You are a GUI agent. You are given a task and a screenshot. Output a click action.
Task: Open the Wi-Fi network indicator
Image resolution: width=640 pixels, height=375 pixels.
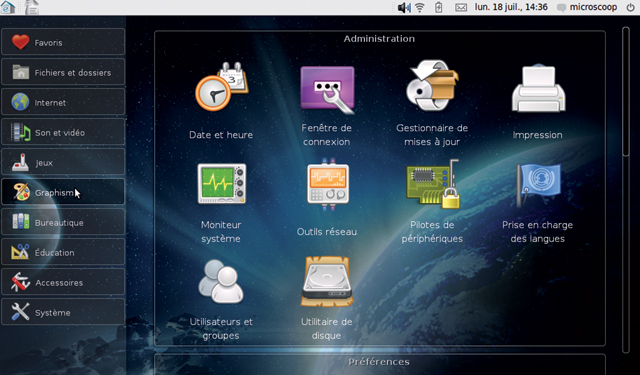point(420,7)
